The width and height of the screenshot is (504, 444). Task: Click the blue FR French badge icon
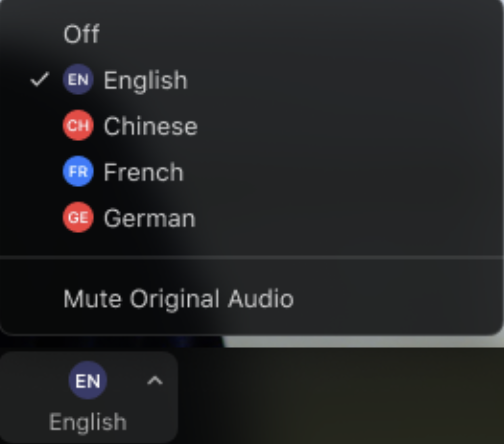[x=78, y=171]
